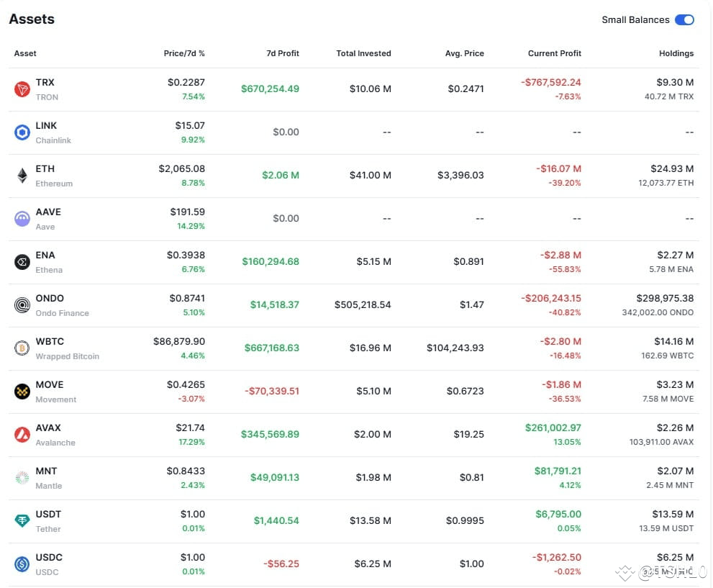Click the Avalanche AVAX icon
Image resolution: width=713 pixels, height=588 pixels.
pos(22,435)
